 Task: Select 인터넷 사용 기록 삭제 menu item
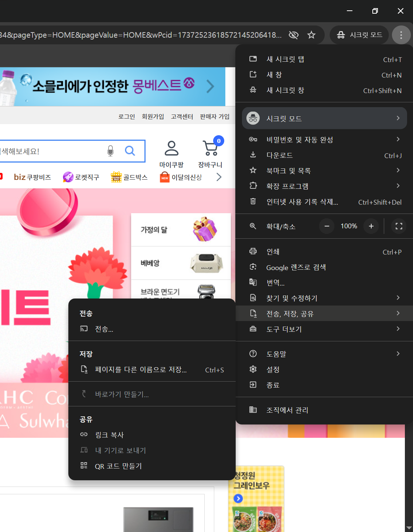324,202
